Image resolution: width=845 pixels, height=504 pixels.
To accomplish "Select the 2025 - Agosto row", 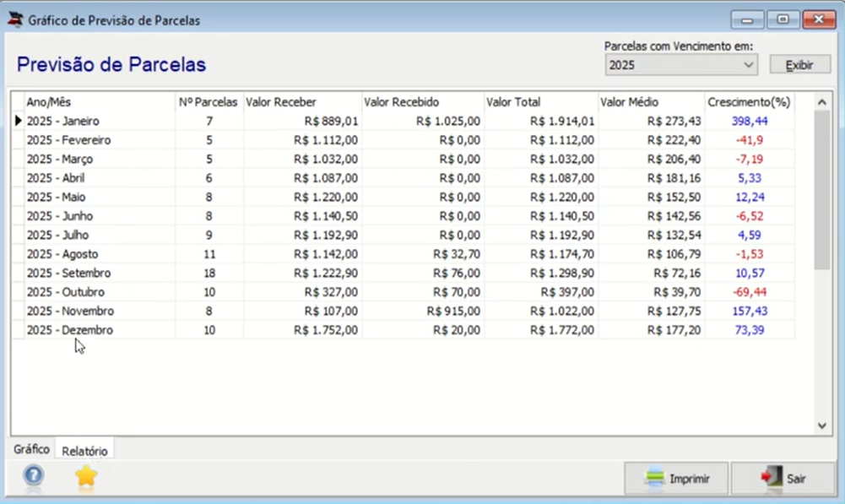I will point(404,254).
